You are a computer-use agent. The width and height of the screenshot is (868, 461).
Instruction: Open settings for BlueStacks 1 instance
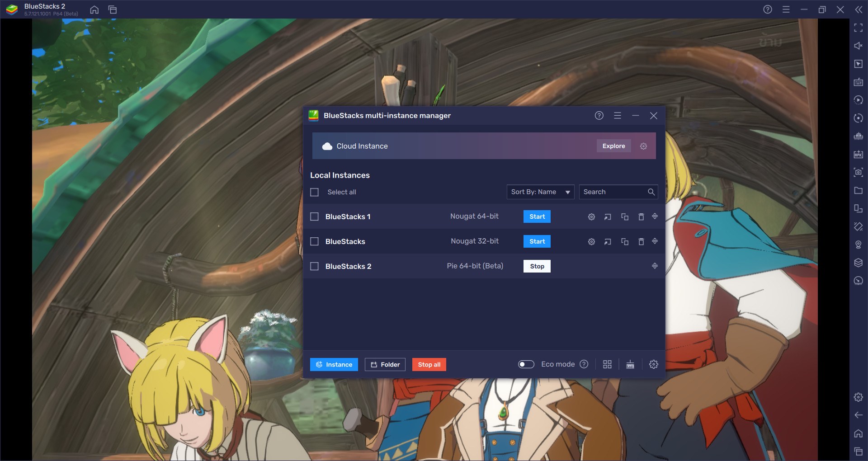(591, 217)
